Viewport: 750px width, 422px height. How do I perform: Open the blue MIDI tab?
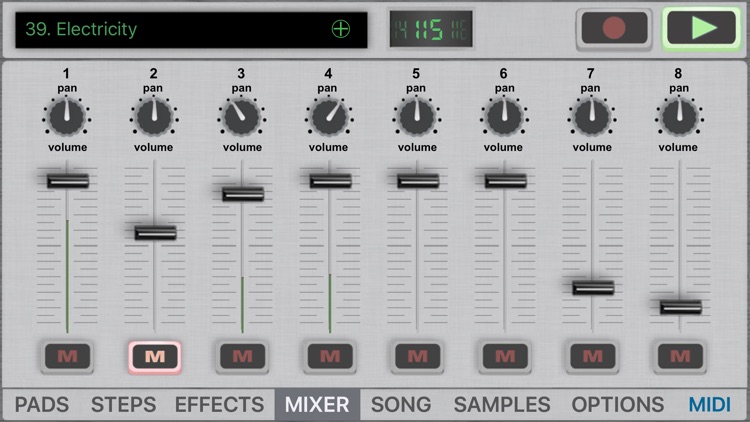click(x=710, y=405)
